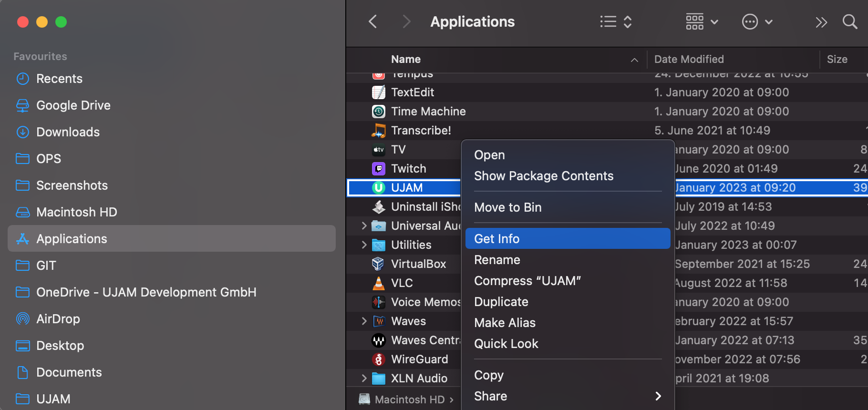Image resolution: width=868 pixels, height=410 pixels.
Task: Open Google Drive in the sidebar
Action: 172,105
